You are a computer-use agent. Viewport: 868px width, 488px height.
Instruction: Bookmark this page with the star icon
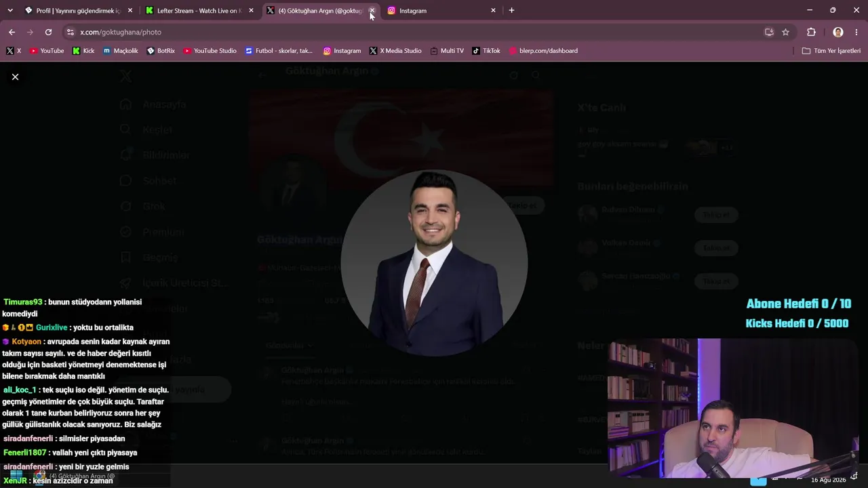click(785, 32)
